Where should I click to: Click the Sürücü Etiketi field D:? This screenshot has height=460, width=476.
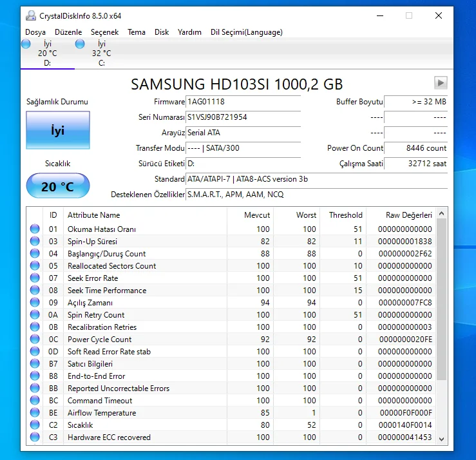(243, 164)
